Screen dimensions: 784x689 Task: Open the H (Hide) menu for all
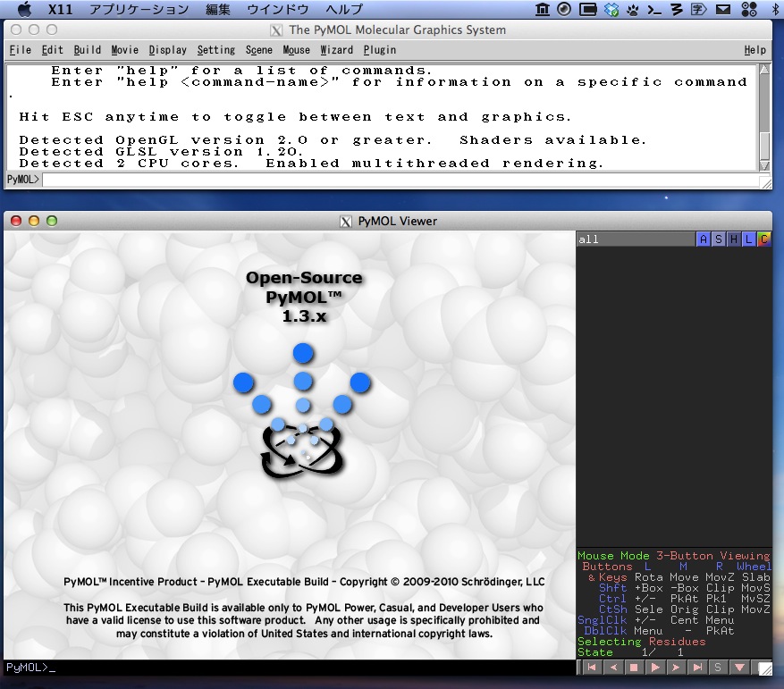click(734, 239)
